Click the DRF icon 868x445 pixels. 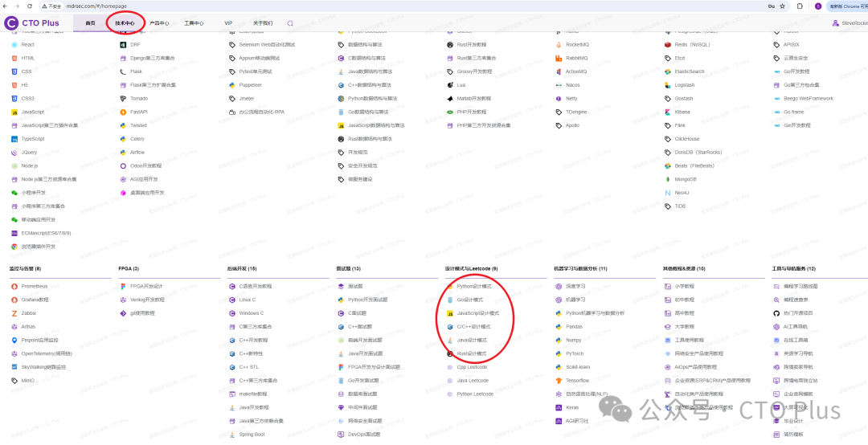124,45
